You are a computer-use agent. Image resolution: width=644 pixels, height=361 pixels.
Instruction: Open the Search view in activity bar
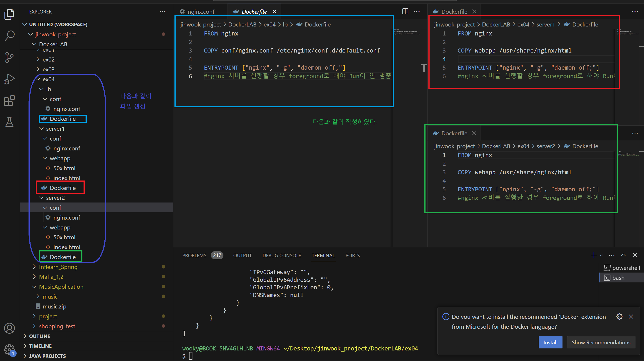[9, 35]
